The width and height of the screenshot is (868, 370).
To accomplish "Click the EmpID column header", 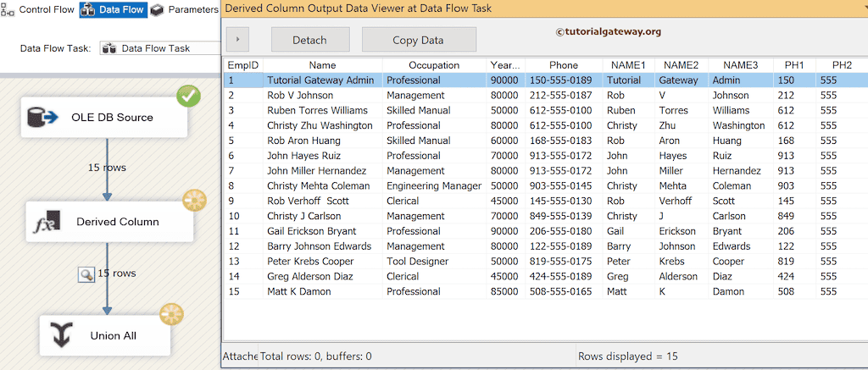I will pyautogui.click(x=243, y=64).
